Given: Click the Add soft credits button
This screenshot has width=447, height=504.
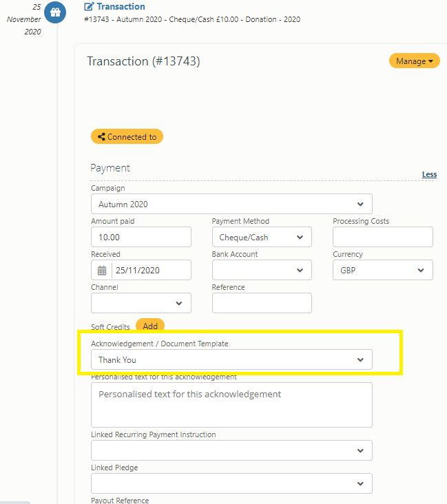Looking at the screenshot, I should (x=150, y=325).
